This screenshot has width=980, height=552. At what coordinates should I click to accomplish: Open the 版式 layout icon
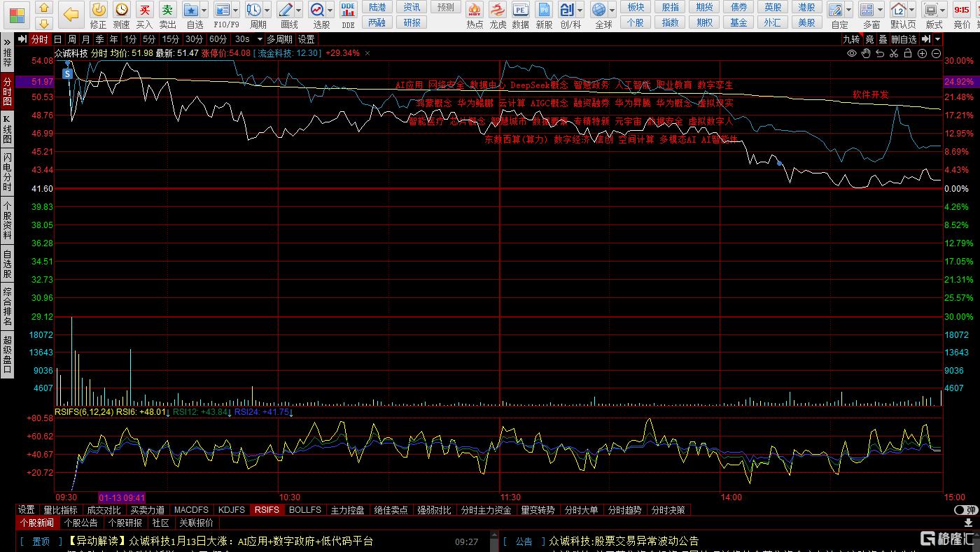(930, 10)
